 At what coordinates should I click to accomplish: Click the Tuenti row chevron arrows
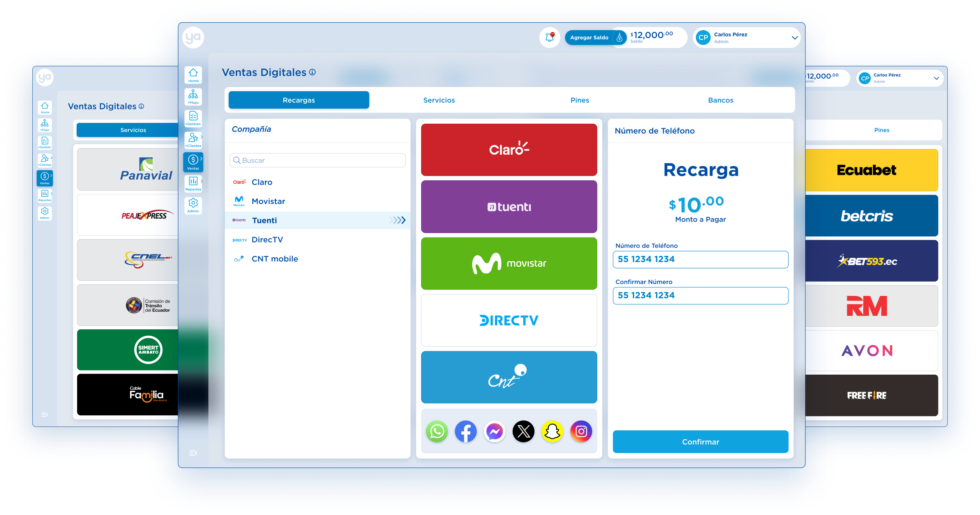pos(398,220)
